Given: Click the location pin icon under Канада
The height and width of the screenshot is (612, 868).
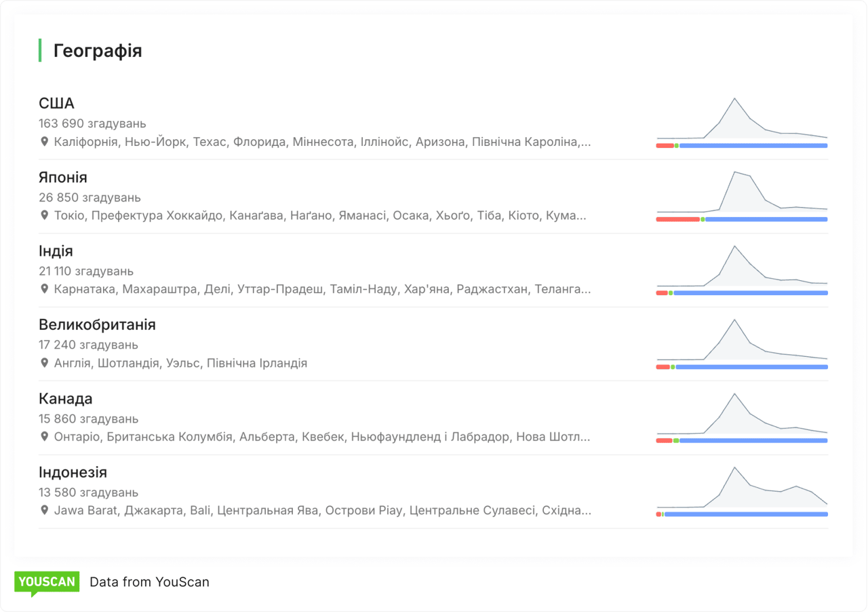Looking at the screenshot, I should pyautogui.click(x=45, y=436).
